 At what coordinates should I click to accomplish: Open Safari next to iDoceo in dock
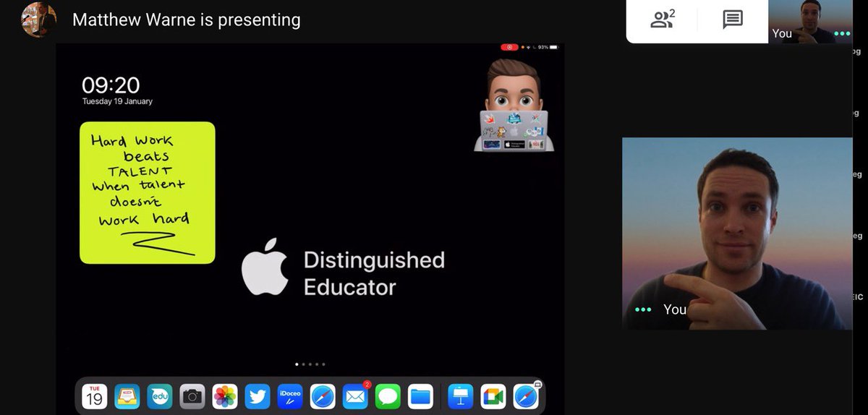click(x=323, y=396)
